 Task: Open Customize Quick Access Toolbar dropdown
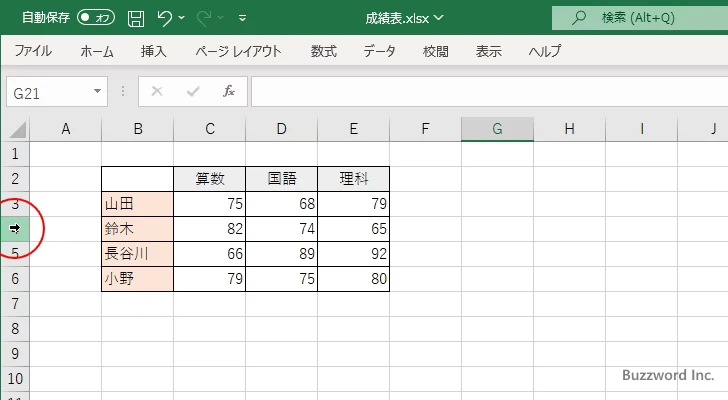(x=242, y=18)
